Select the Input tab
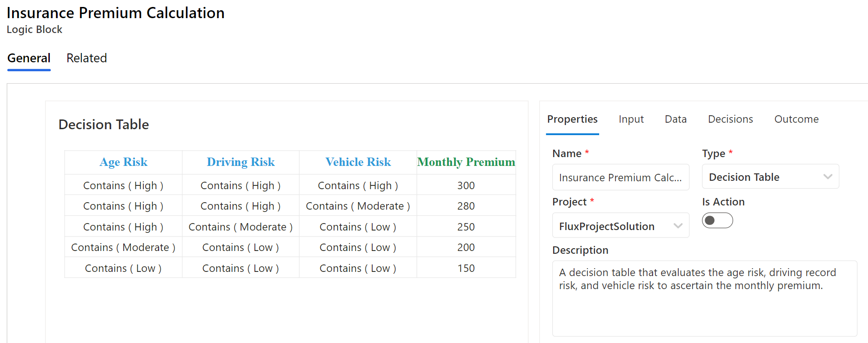Screen dimensions: 868x343 [x=631, y=119]
